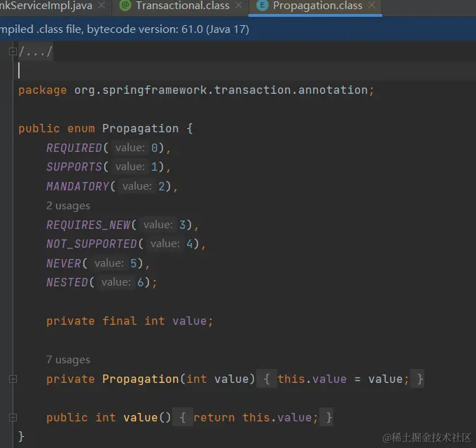Open the '7 usages' hint above constructor

pos(69,360)
